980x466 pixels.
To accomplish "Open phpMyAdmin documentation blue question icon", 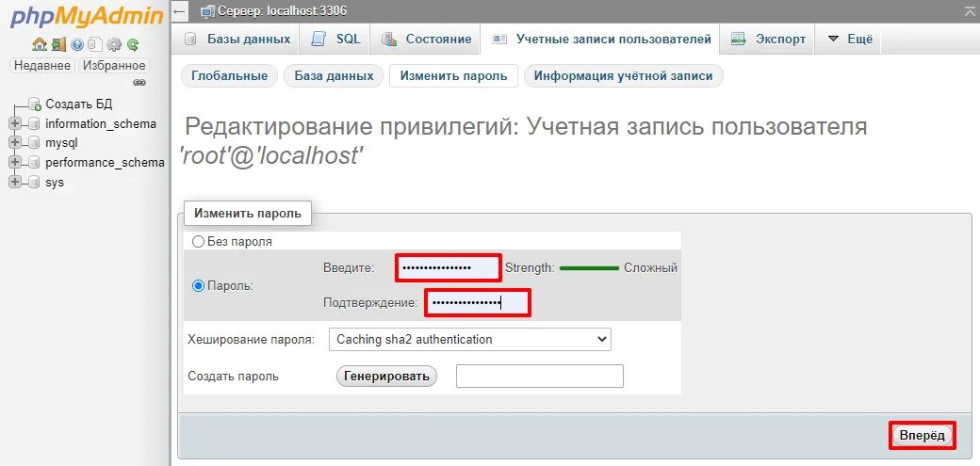I will click(x=77, y=45).
